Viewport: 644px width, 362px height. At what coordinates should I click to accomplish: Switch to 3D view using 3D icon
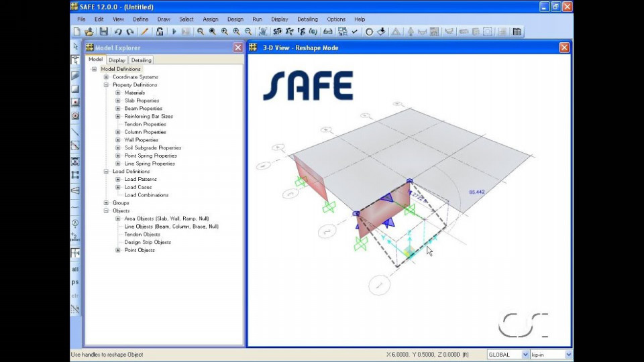click(x=277, y=32)
